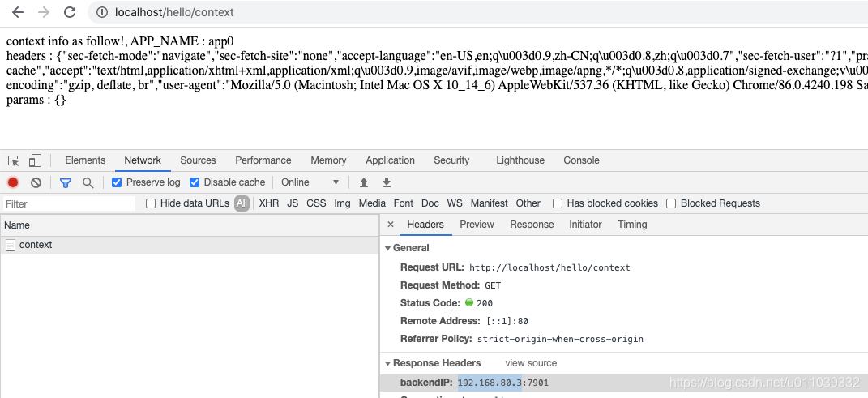Close the request details pane
Image resolution: width=868 pixels, height=398 pixels.
point(391,225)
